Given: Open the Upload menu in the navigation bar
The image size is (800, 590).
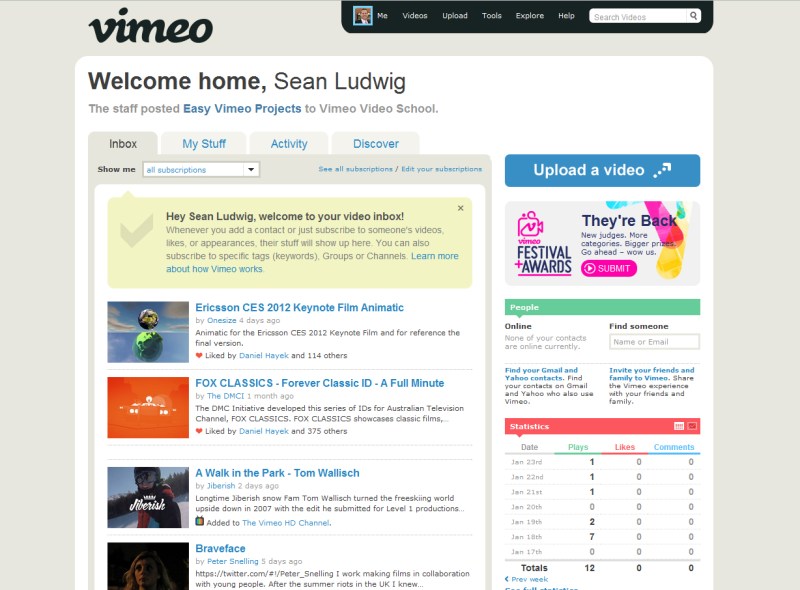Looking at the screenshot, I should [x=455, y=16].
